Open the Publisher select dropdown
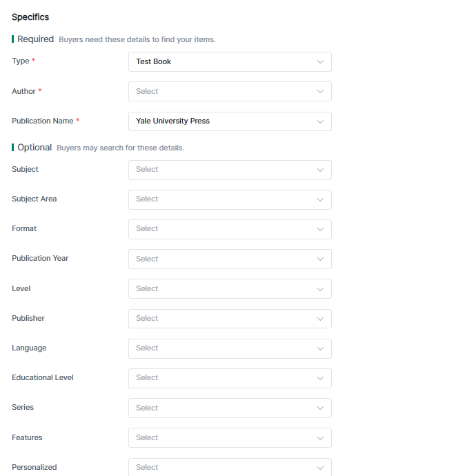 (229, 318)
